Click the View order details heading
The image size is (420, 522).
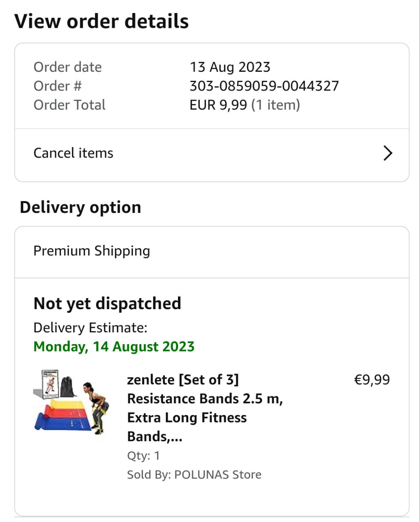tap(101, 21)
